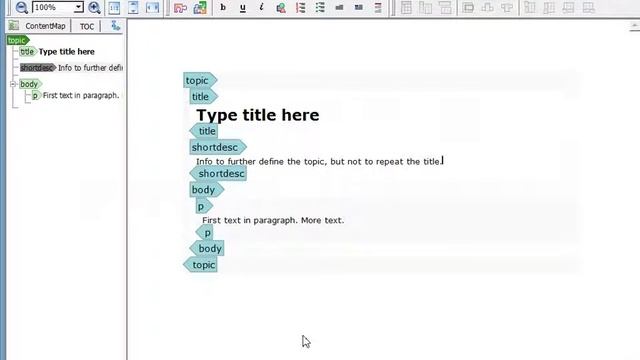The image size is (640, 360).
Task: Toggle italic formatting with i icon
Action: pyautogui.click(x=262, y=7)
